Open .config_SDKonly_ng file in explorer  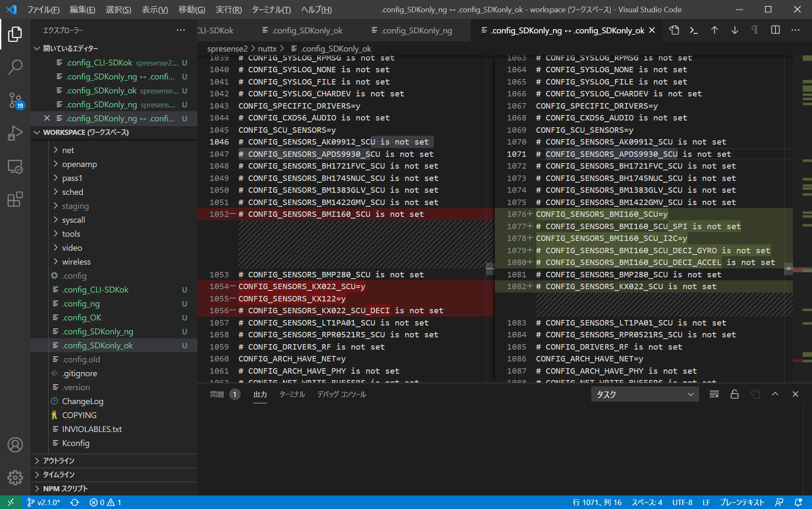click(x=98, y=331)
